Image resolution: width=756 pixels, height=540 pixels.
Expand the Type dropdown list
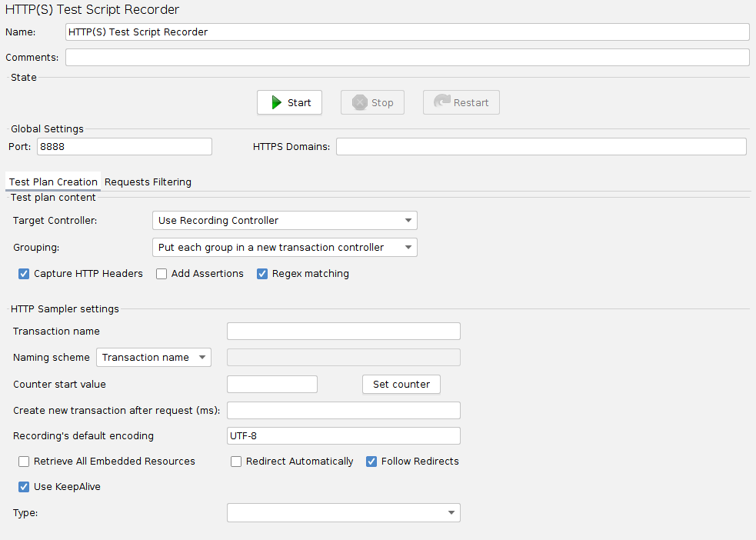tap(343, 513)
